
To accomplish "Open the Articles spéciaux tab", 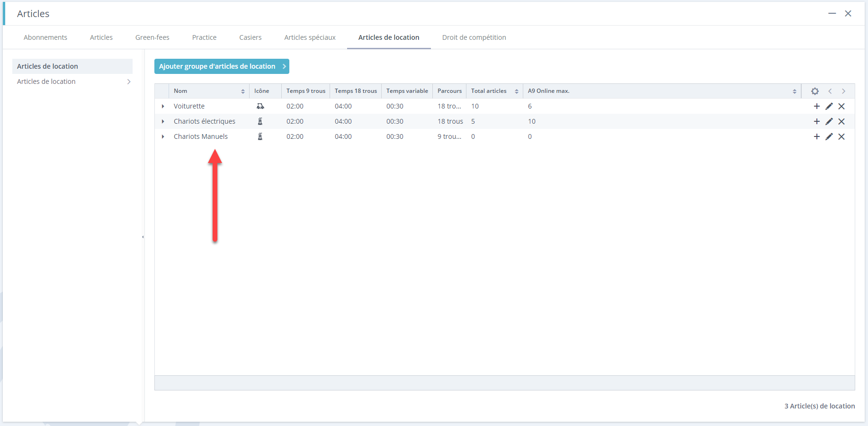I will 310,37.
